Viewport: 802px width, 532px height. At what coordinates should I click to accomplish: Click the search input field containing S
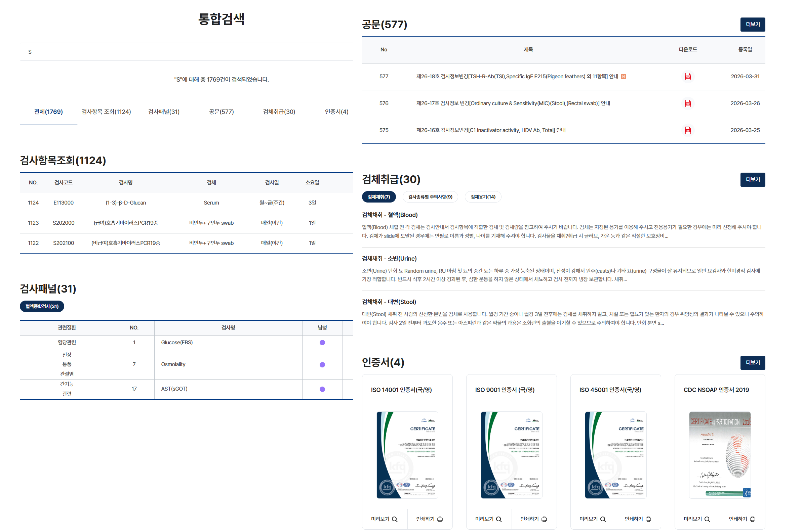click(186, 52)
